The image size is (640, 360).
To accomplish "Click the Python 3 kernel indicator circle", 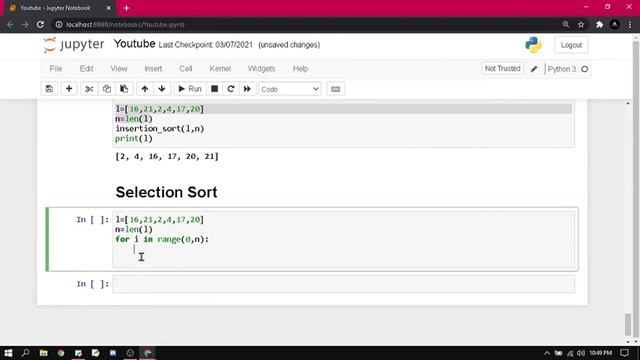I will click(584, 69).
